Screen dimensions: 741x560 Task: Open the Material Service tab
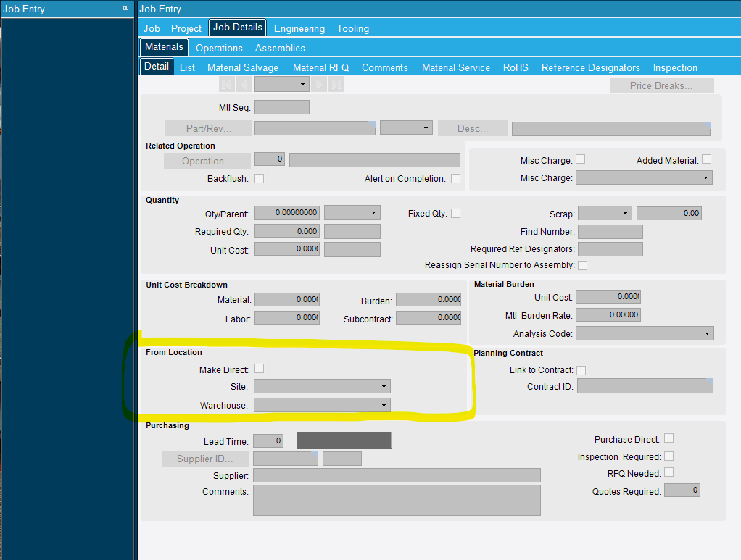point(455,67)
